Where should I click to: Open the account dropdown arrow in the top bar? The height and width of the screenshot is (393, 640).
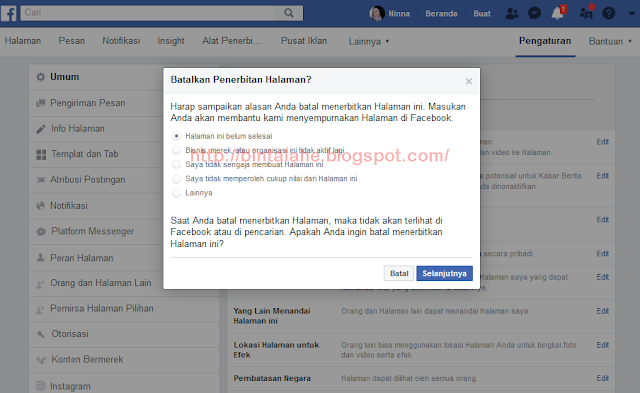[x=631, y=13]
